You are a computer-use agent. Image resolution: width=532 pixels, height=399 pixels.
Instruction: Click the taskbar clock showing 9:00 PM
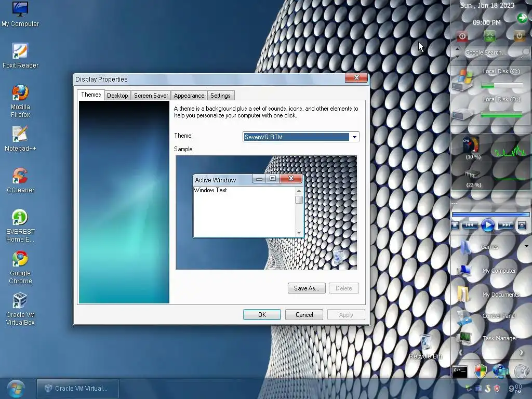pyautogui.click(x=515, y=389)
